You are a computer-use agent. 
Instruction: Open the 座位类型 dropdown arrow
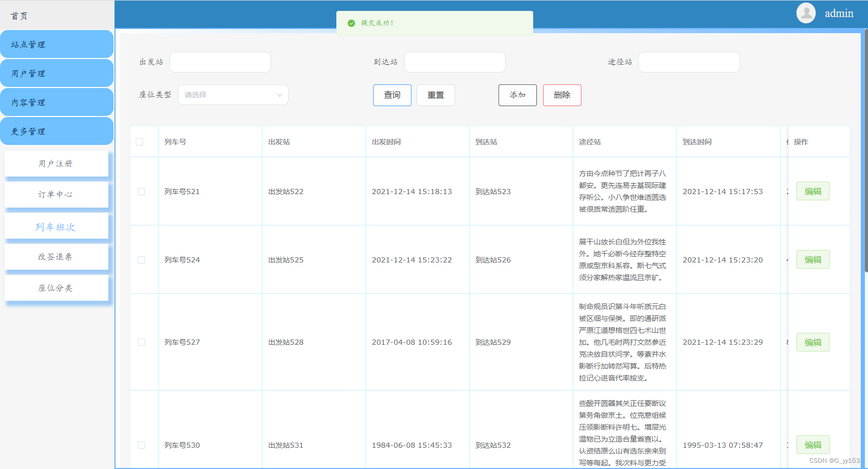(279, 95)
